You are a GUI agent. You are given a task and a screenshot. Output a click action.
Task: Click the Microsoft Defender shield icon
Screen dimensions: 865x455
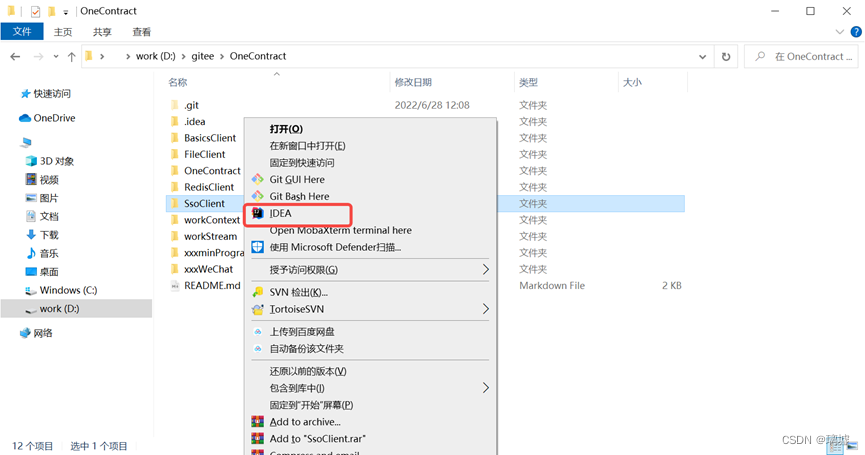point(258,247)
